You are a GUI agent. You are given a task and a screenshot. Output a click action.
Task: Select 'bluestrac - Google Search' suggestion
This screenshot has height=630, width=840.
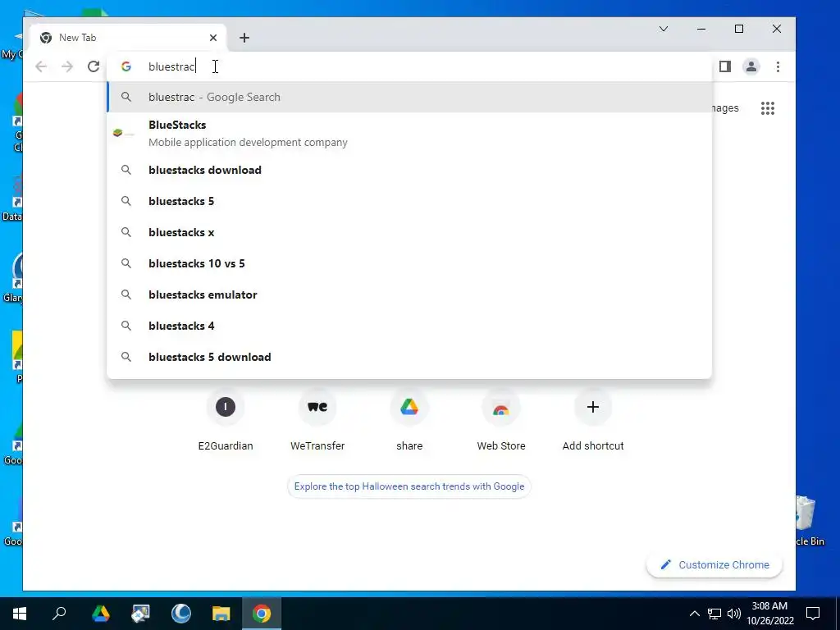tap(409, 97)
